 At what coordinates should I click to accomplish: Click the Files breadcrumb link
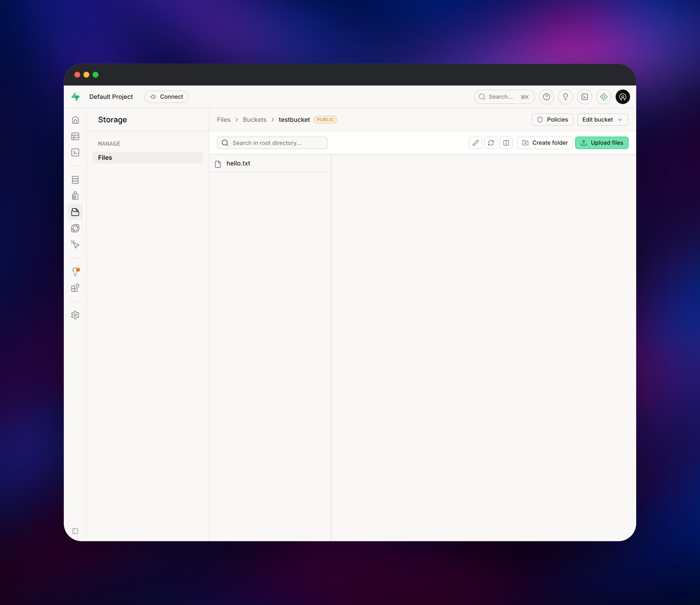[x=224, y=120]
